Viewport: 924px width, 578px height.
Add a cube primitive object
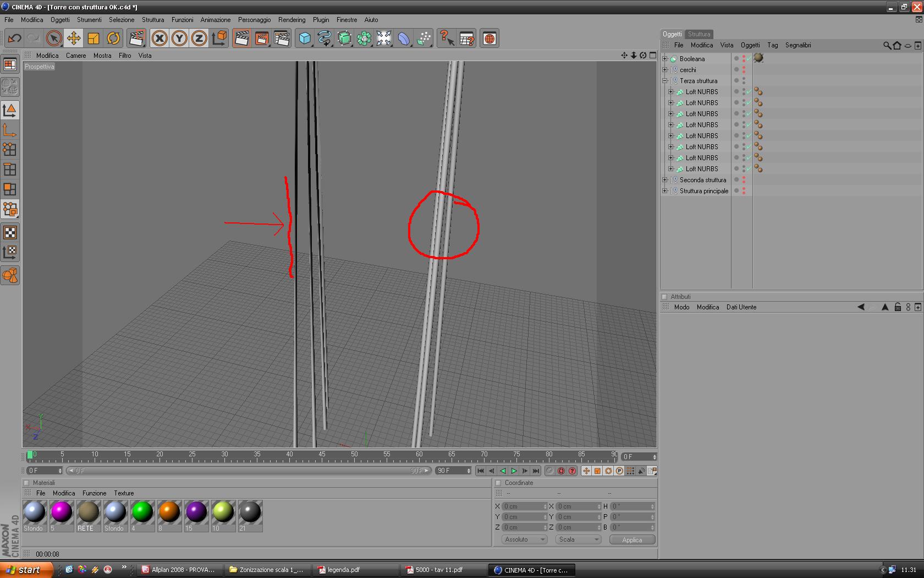tap(305, 38)
